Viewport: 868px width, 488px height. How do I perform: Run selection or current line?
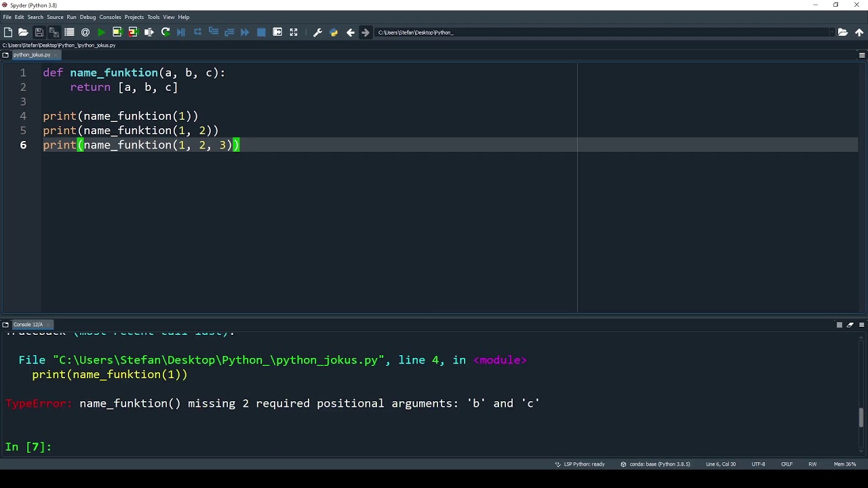(x=149, y=32)
